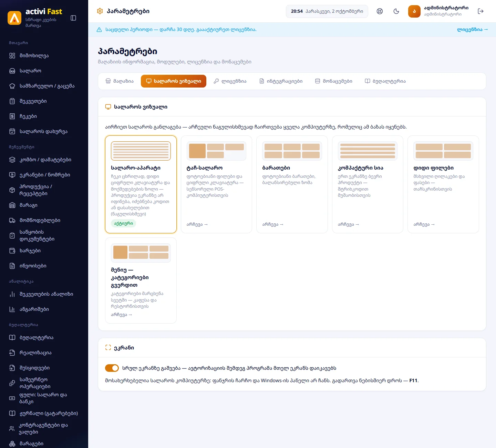This screenshot has height=448, width=496.
Task: Switch to the მაღაზია tab
Action: click(120, 81)
